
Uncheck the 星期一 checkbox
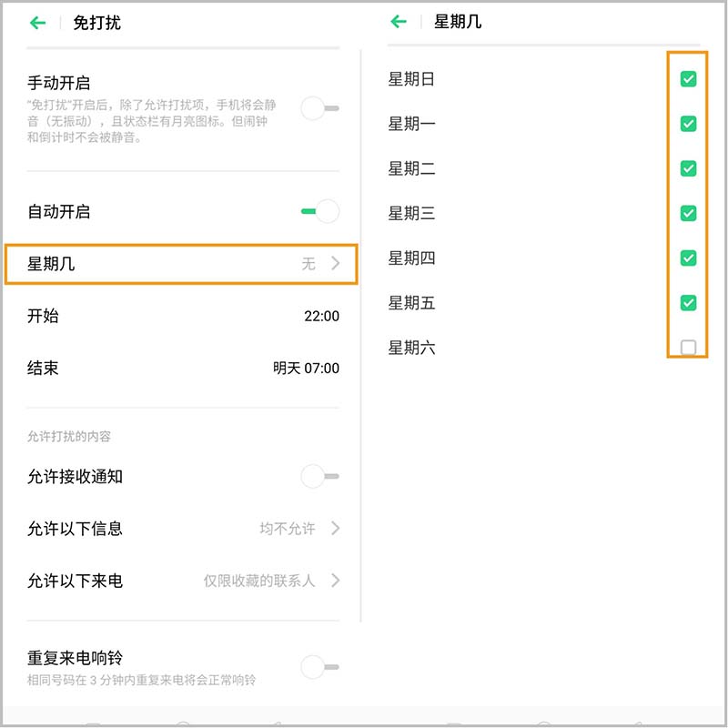pyautogui.click(x=688, y=124)
